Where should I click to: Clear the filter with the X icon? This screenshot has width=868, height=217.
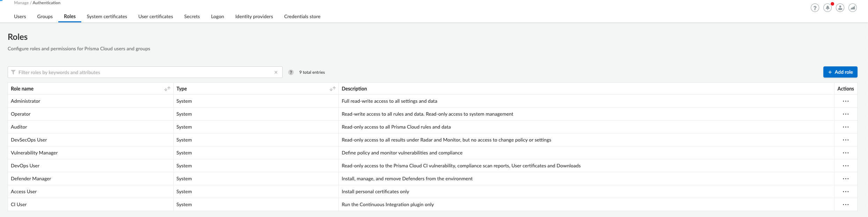[x=276, y=72]
